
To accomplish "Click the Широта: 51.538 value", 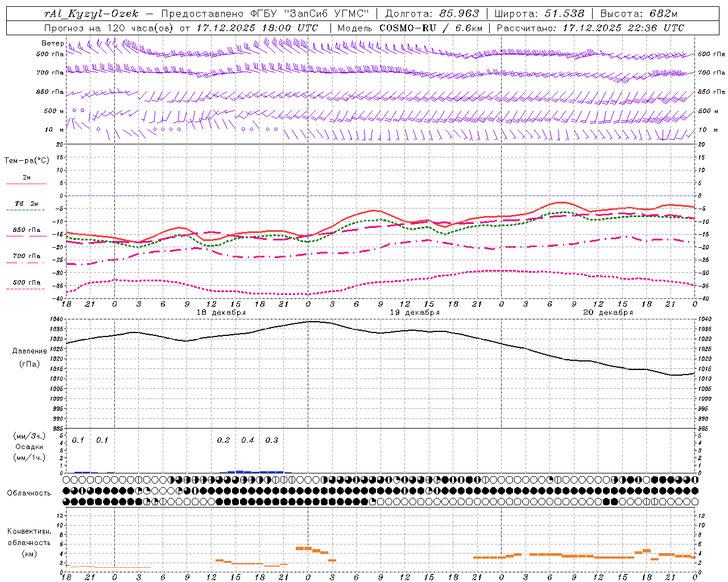I will [540, 14].
